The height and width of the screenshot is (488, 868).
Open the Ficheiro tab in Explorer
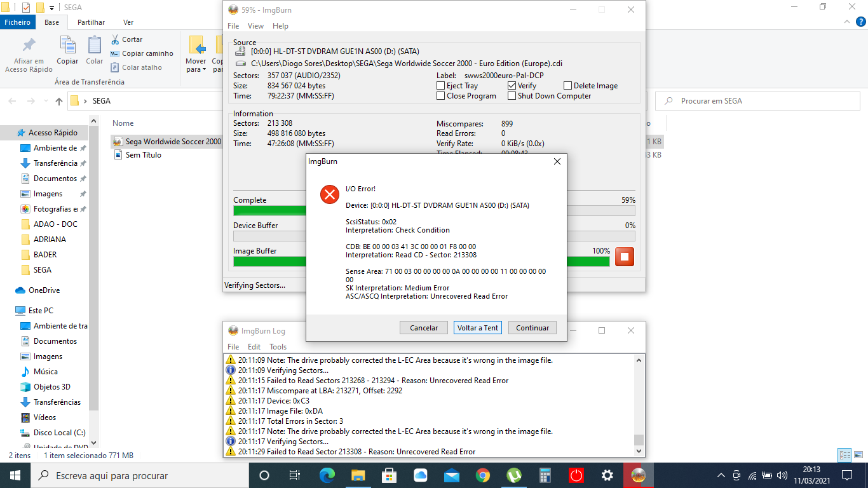tap(18, 22)
